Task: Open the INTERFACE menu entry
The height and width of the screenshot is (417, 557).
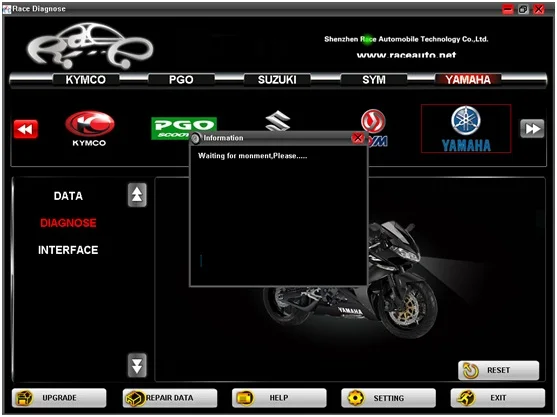Action: click(x=68, y=250)
